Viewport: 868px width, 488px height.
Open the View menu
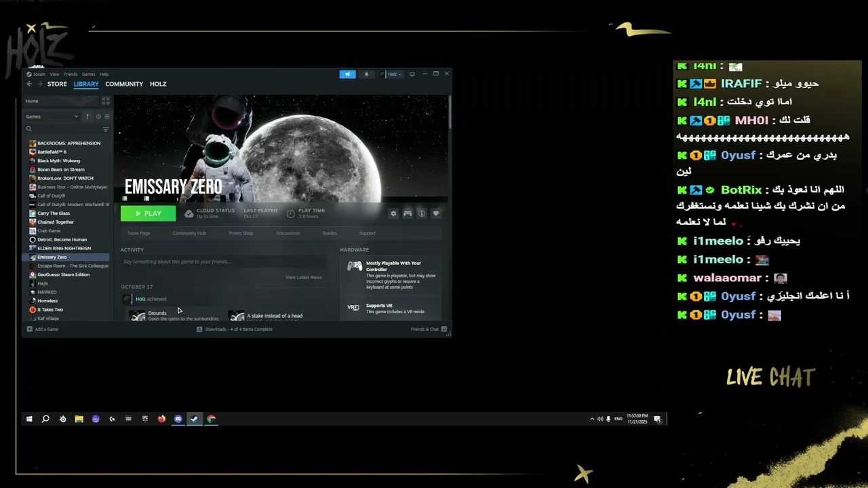(54, 75)
